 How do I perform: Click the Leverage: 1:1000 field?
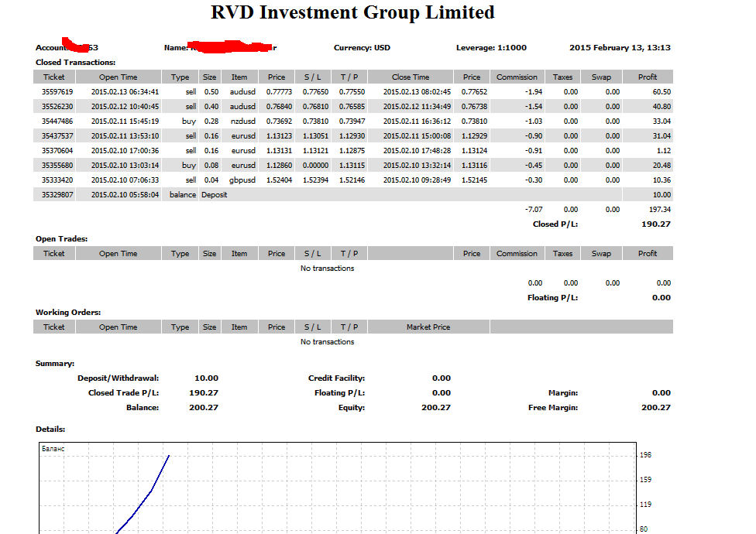(491, 48)
